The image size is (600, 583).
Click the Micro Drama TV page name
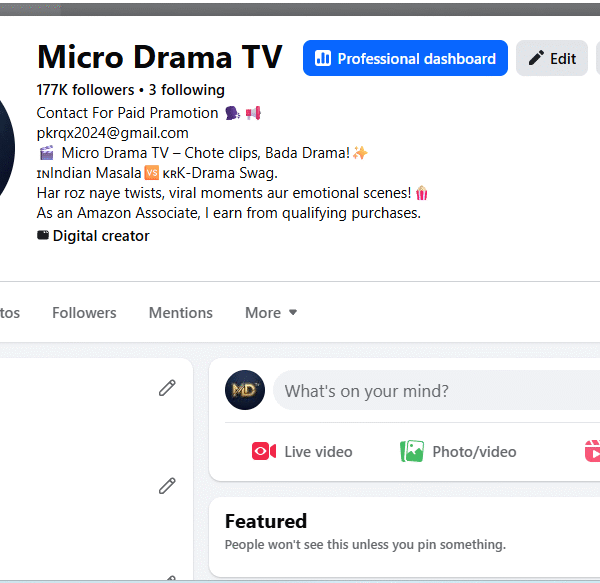(x=160, y=57)
